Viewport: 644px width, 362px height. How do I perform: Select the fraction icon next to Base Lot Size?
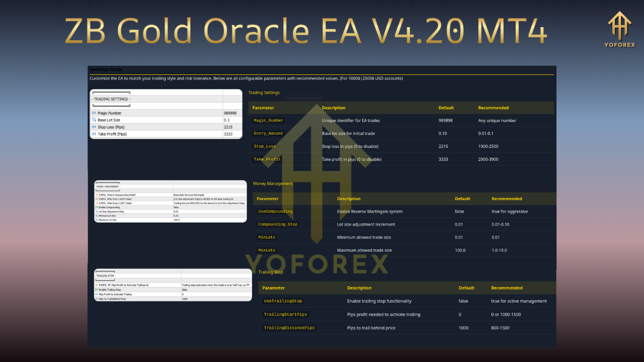tap(94, 120)
